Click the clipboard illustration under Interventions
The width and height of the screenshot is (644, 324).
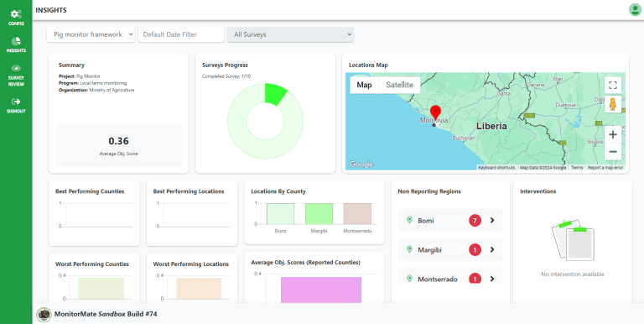point(573,240)
